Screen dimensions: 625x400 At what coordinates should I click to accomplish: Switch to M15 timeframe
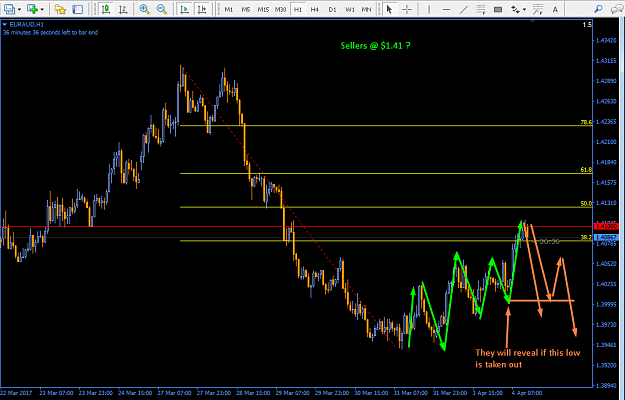(263, 9)
